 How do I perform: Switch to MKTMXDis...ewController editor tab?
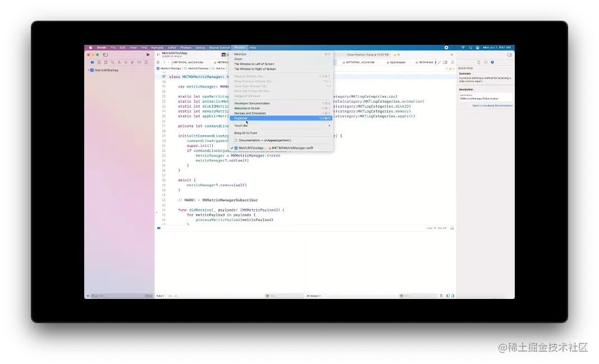188,62
